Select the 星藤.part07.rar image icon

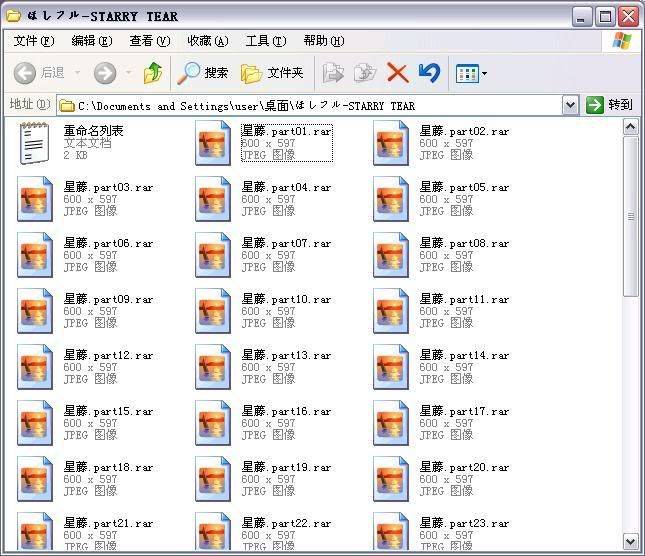coord(213,255)
